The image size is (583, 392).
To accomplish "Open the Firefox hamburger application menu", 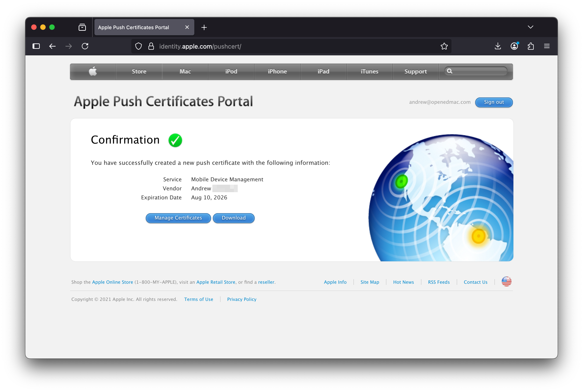I will tap(547, 46).
